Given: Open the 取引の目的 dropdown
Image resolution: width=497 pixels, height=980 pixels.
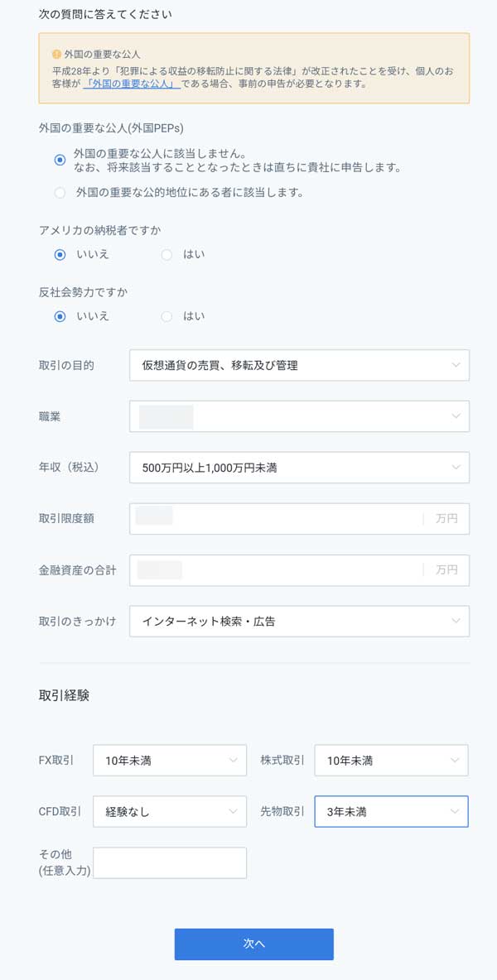Looking at the screenshot, I should [299, 365].
